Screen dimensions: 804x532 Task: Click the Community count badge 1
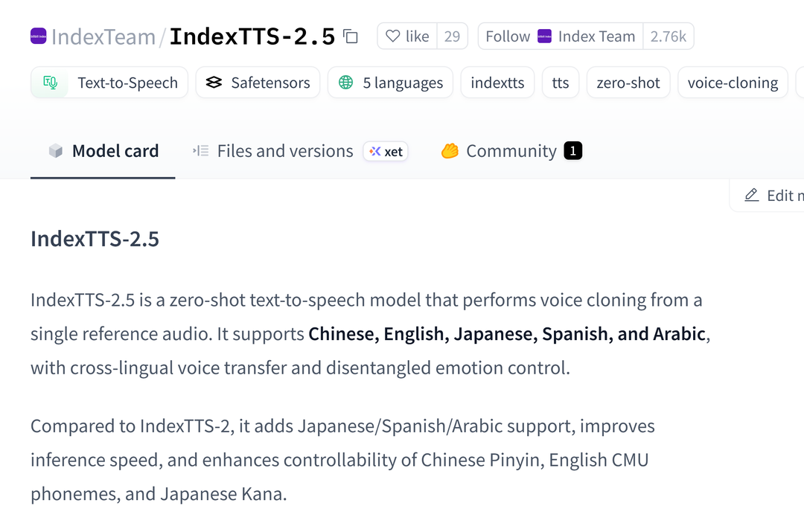pos(572,151)
